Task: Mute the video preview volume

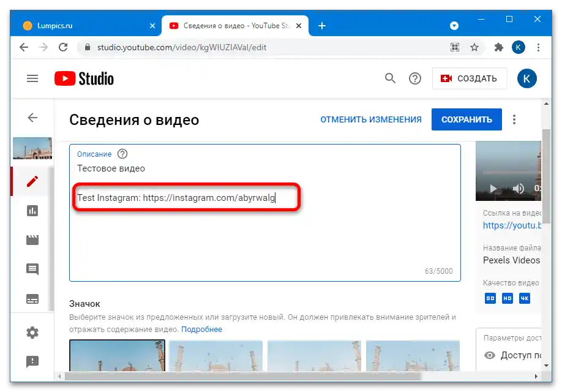Action: pyautogui.click(x=518, y=188)
